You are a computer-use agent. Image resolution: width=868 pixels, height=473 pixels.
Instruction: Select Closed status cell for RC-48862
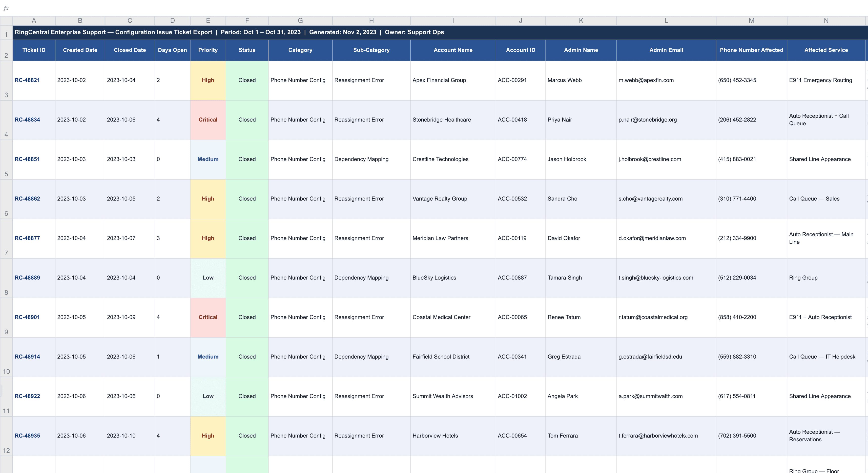[247, 199]
